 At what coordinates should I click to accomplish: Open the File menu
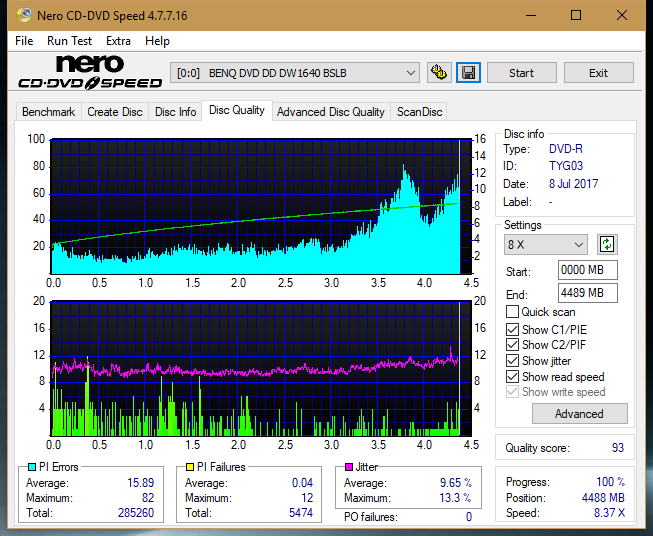tap(24, 41)
